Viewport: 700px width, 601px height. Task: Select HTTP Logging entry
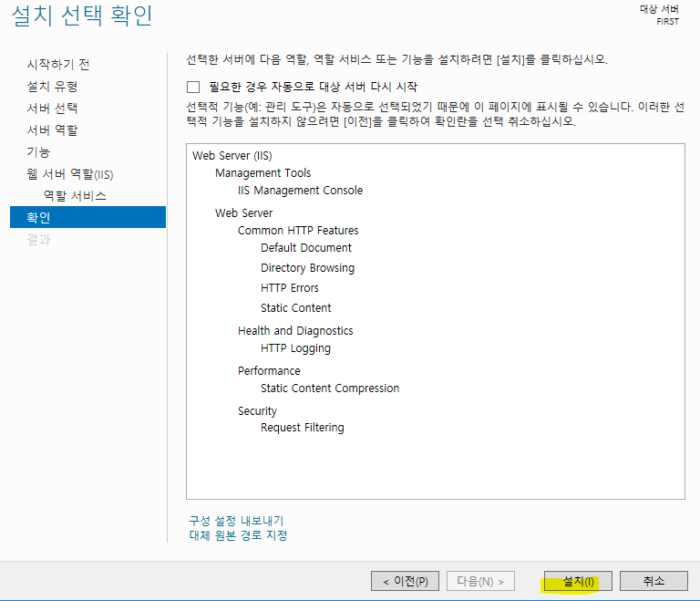point(295,348)
